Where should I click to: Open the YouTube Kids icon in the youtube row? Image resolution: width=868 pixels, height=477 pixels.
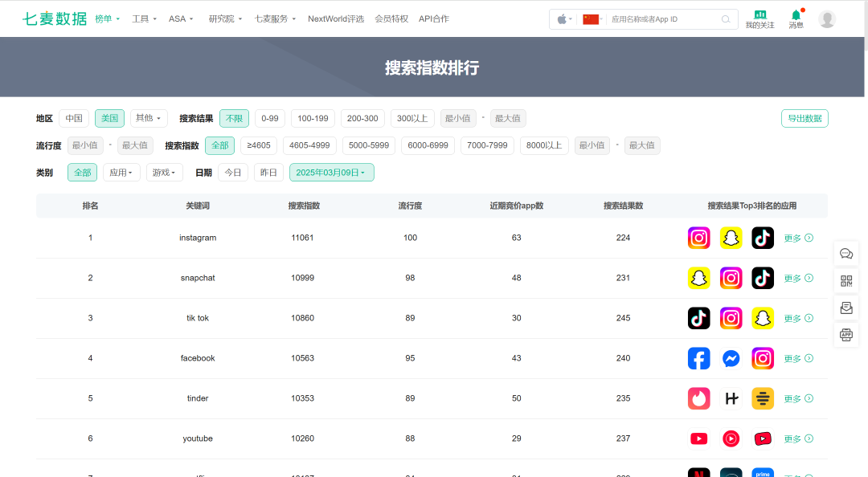coord(763,438)
